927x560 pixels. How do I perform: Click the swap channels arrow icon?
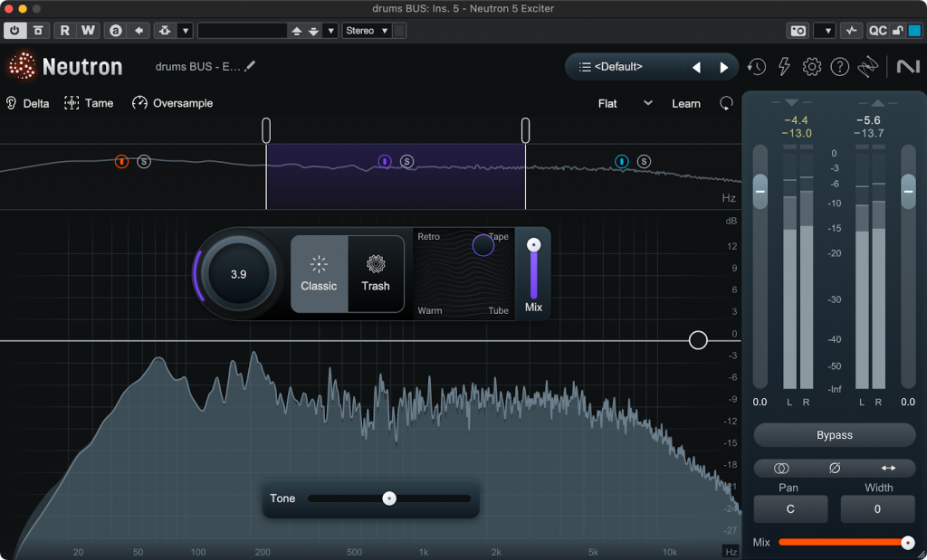click(x=888, y=468)
